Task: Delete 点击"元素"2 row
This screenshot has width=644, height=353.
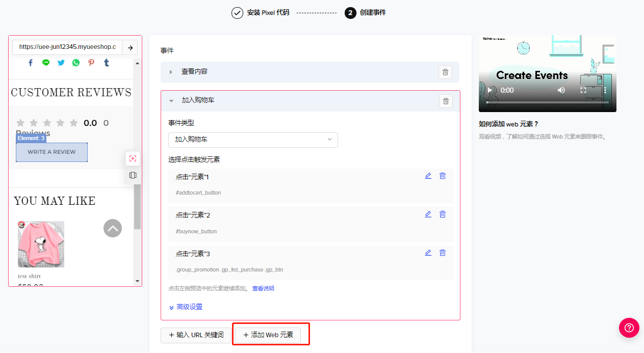Action: click(x=443, y=214)
